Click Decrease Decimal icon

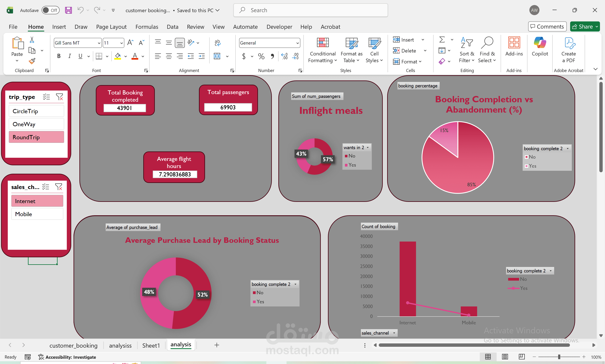tap(295, 57)
